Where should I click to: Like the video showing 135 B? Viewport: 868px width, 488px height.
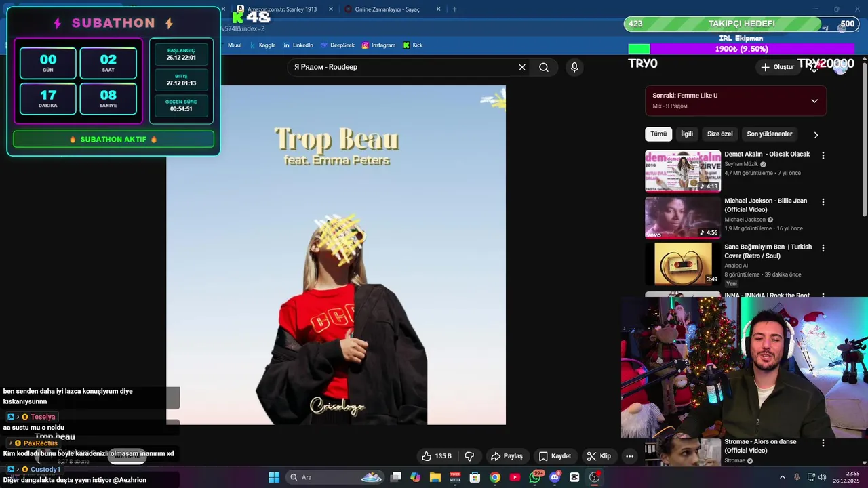[436, 456]
